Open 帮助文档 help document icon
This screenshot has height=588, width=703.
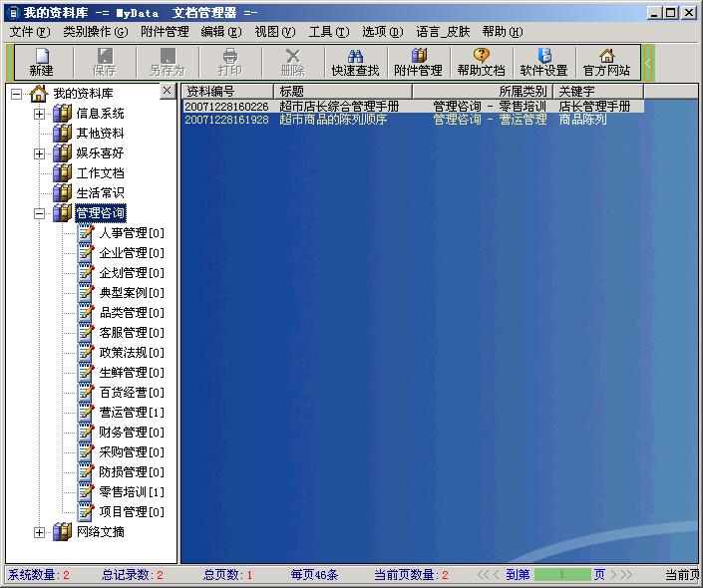coord(482,62)
